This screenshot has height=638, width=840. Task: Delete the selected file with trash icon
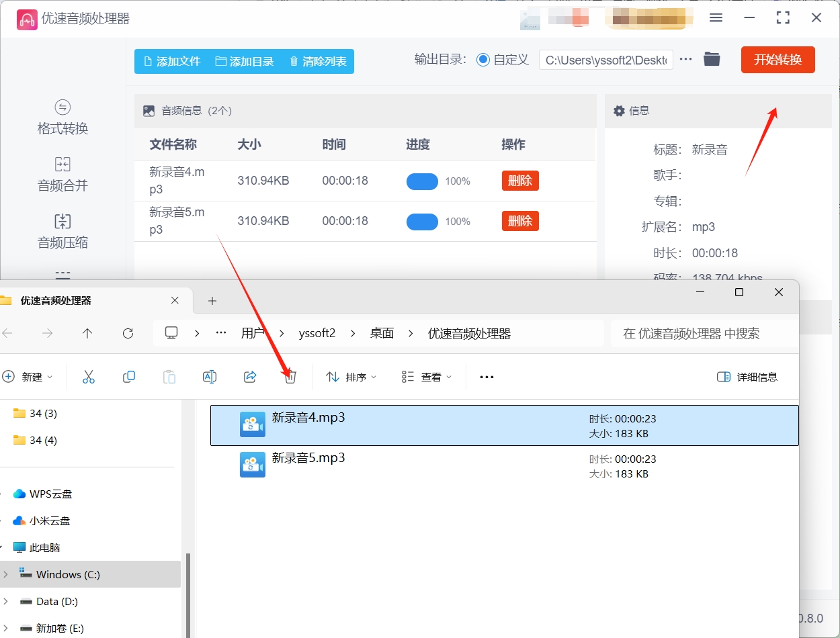tap(290, 377)
